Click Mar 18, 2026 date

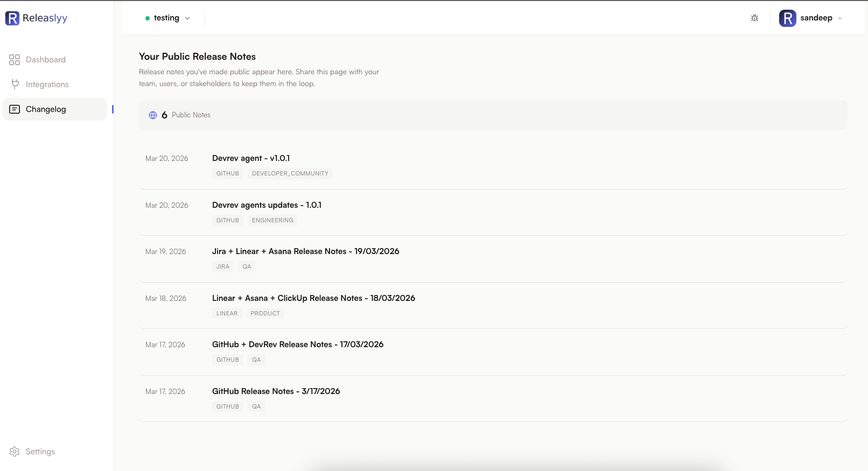pyautogui.click(x=166, y=298)
